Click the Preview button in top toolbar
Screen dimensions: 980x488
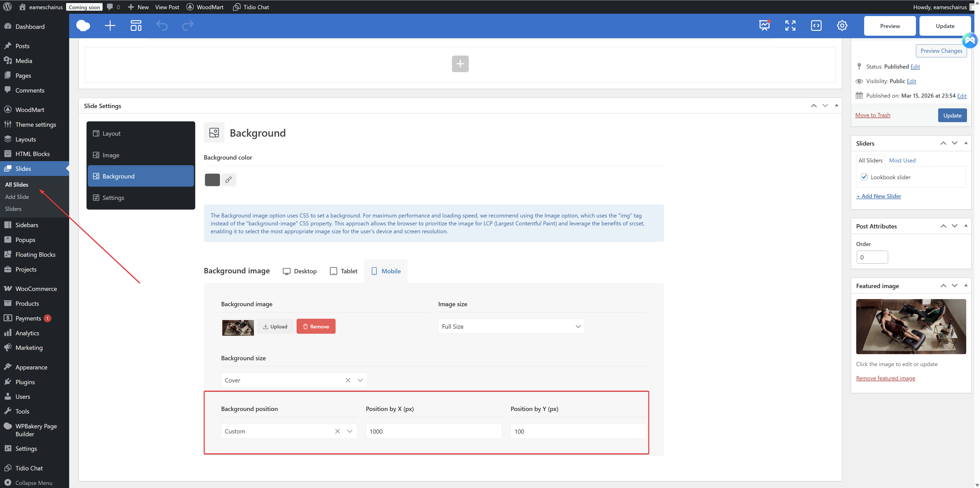(889, 26)
